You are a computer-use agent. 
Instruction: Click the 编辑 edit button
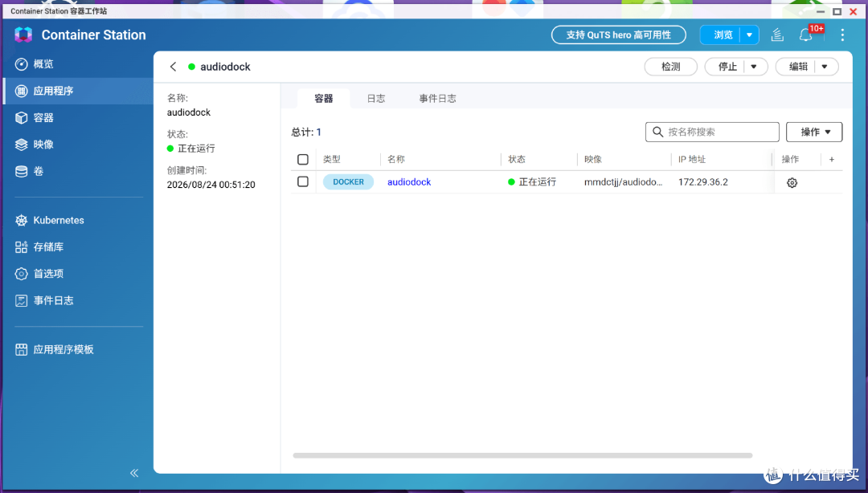[797, 67]
